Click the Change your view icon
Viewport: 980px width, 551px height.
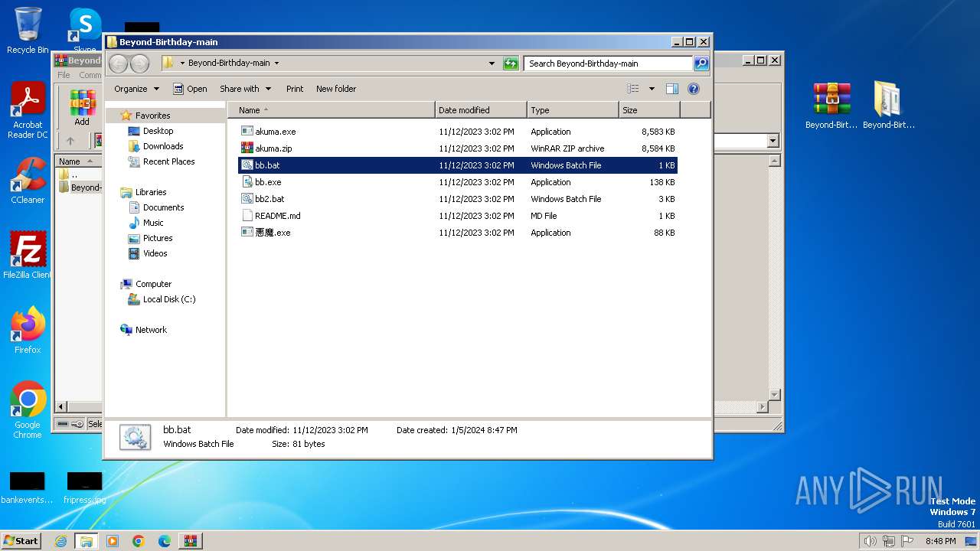click(633, 89)
